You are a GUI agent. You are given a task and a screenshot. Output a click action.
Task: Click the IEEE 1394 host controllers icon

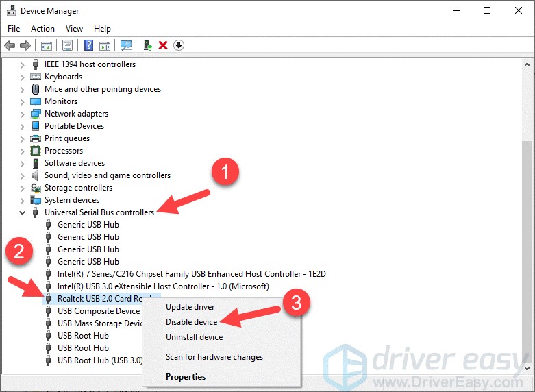(36, 64)
